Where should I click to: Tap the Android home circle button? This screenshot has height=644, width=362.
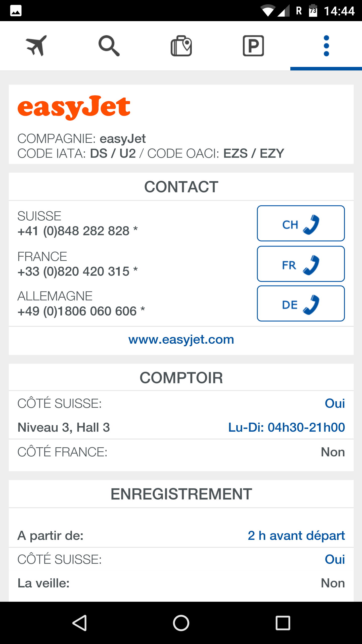pos(181,623)
